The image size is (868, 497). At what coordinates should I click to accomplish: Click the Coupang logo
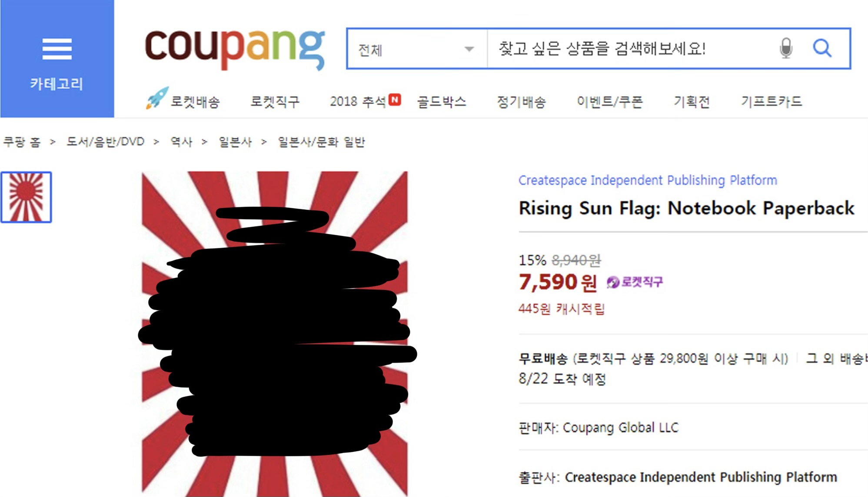[x=235, y=48]
